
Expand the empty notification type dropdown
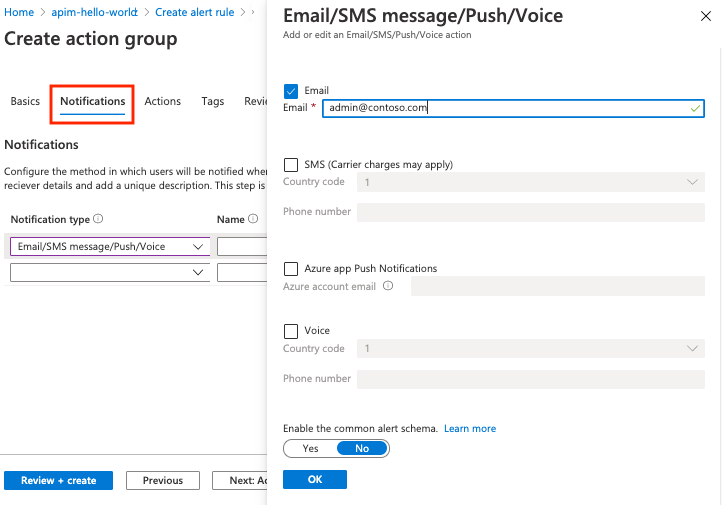[109, 272]
